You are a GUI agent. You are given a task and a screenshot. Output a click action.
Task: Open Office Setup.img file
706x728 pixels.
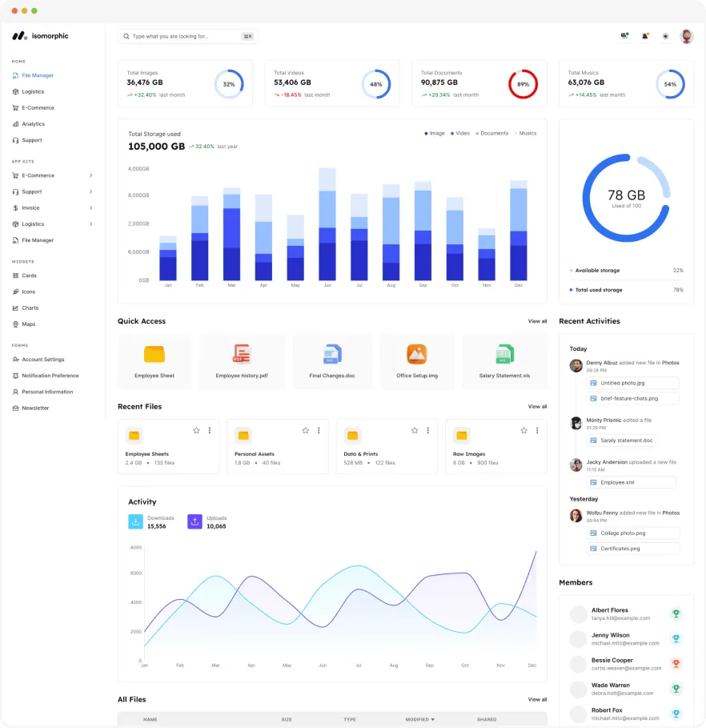(x=417, y=361)
